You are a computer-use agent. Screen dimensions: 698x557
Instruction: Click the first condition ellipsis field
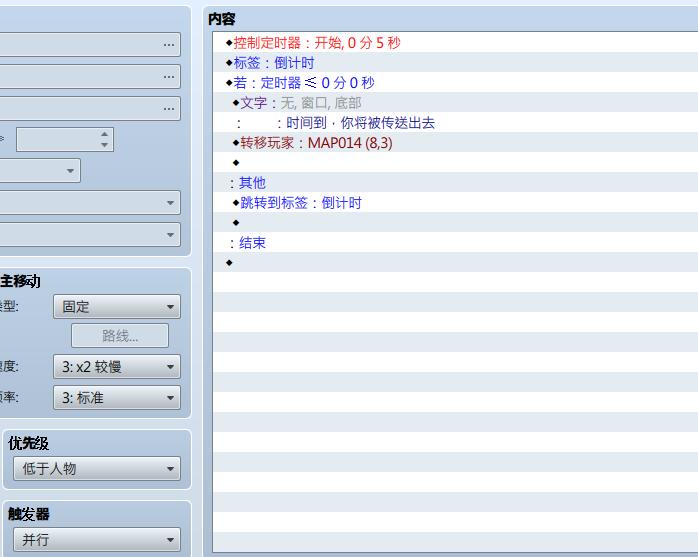point(90,45)
